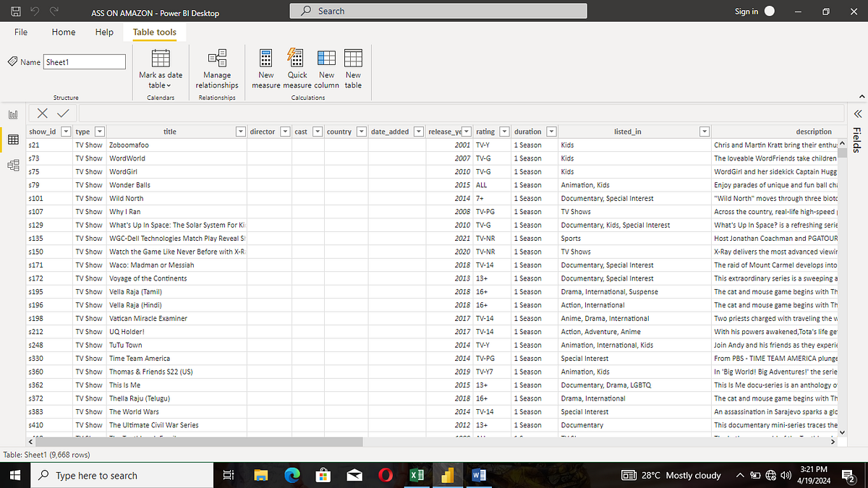Open the listed_in column filter dropdown
The width and height of the screenshot is (868, 488).
coord(704,131)
